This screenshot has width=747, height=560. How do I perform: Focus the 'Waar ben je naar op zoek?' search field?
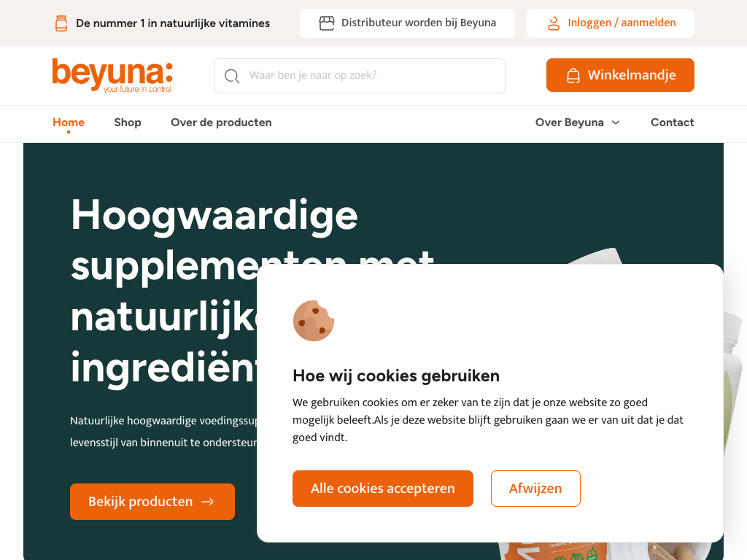tap(360, 76)
